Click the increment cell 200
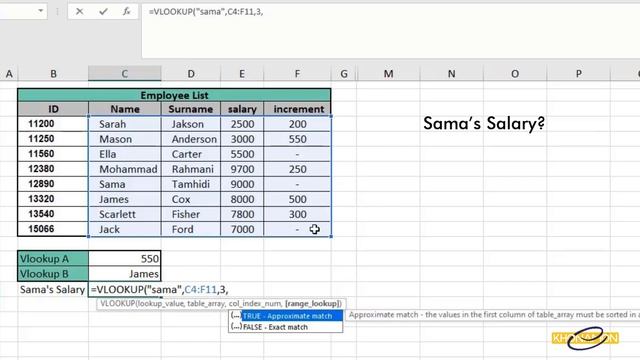This screenshot has width=640, height=360. (297, 124)
